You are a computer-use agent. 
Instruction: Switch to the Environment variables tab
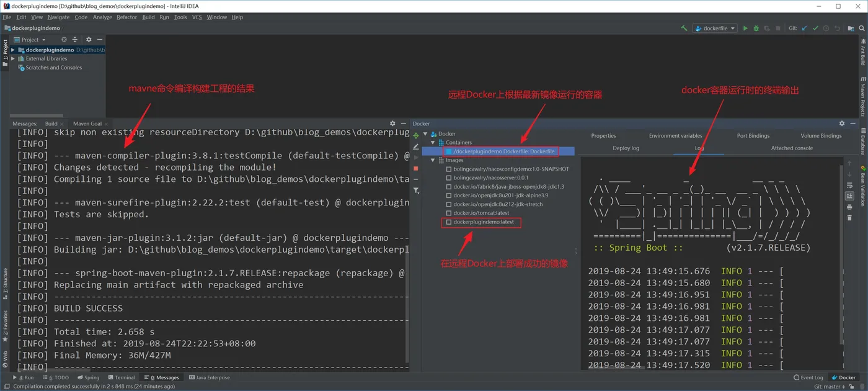[675, 136]
